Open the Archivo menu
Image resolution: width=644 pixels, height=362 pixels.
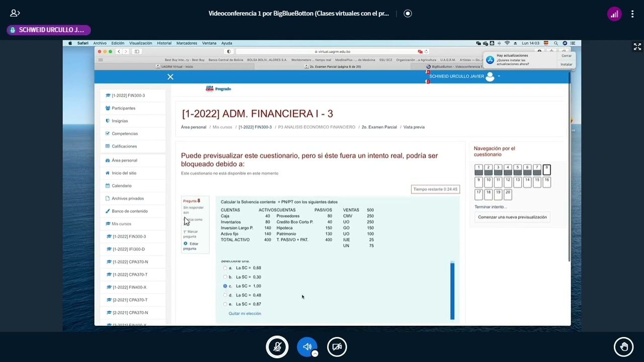[x=100, y=43]
